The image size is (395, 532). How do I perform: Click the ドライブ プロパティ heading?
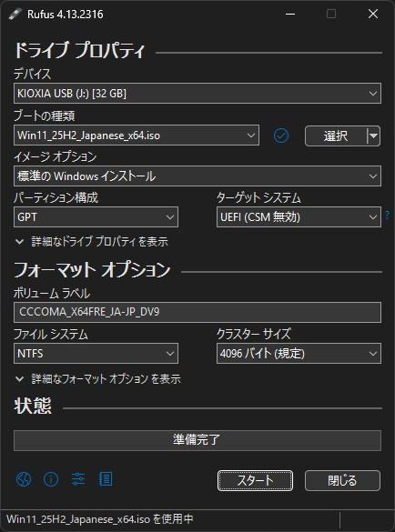point(79,51)
